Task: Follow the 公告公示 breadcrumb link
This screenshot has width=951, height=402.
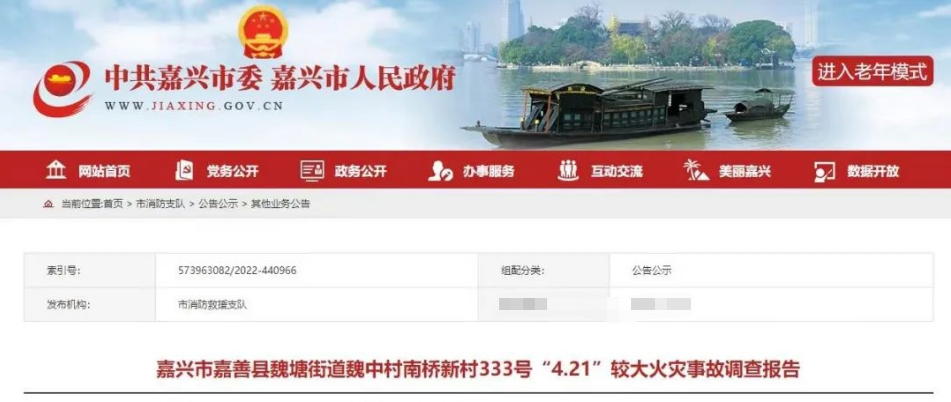Action: pos(218,204)
